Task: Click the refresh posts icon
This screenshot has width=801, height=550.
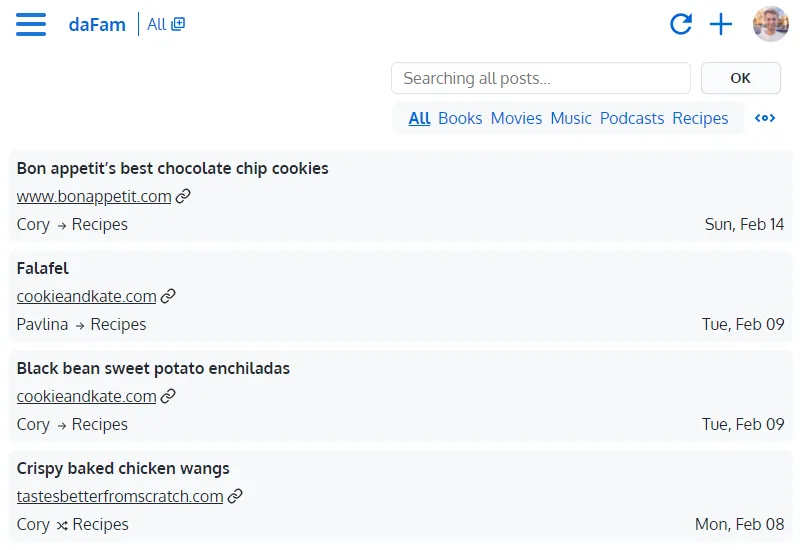Action: click(x=681, y=24)
